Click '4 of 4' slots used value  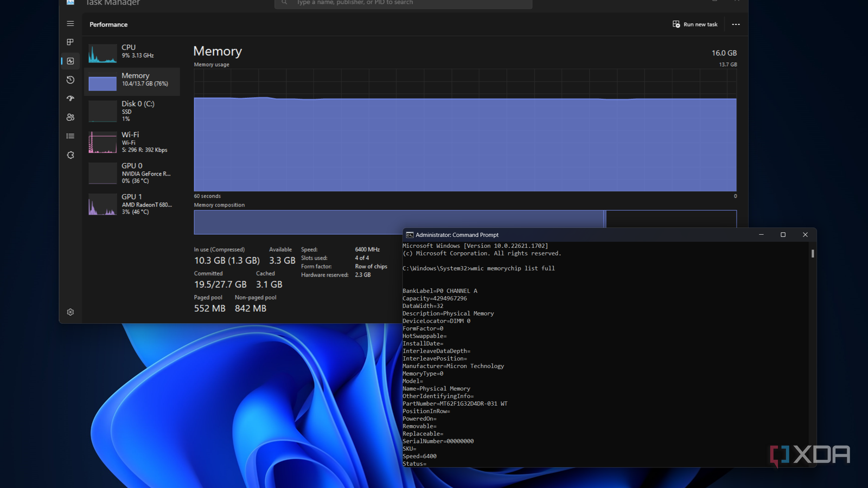pos(362,258)
